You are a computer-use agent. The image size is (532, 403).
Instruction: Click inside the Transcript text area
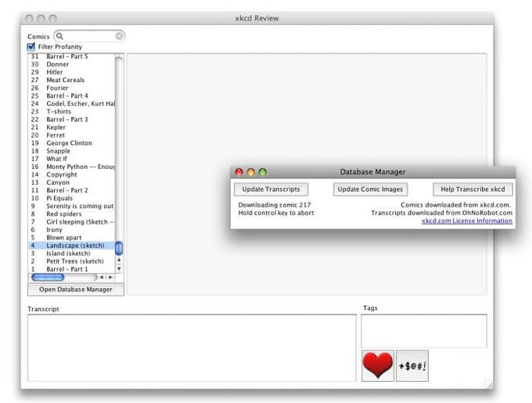[x=192, y=347]
